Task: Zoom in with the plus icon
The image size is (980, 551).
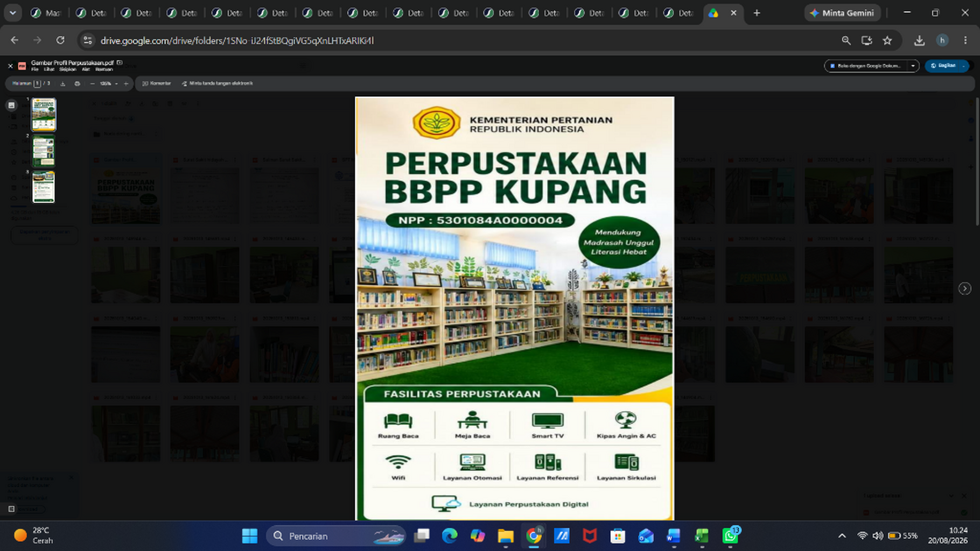Action: point(126,83)
